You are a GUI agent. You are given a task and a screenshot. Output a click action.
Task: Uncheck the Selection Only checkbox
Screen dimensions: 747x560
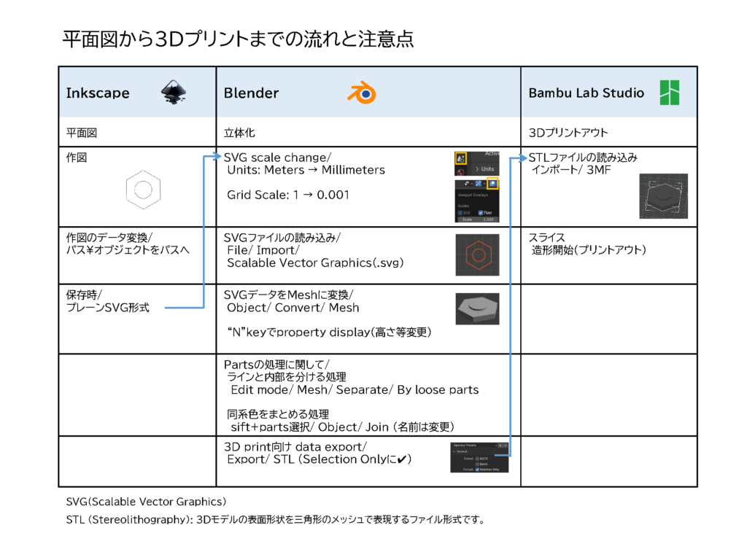479,470
